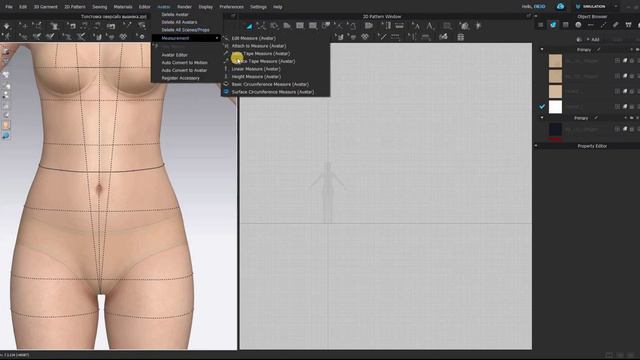The height and width of the screenshot is (360, 640).
Task: Open Avatar Editor from the menu
Action: [174, 55]
